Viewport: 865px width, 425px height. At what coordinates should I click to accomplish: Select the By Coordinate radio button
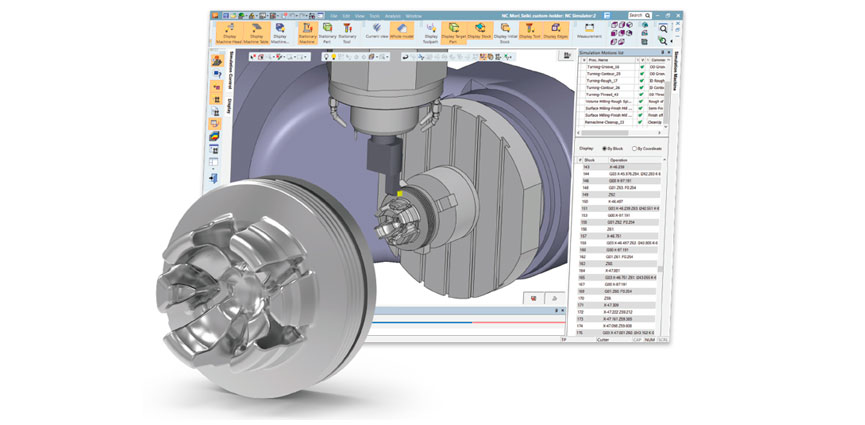coord(636,148)
